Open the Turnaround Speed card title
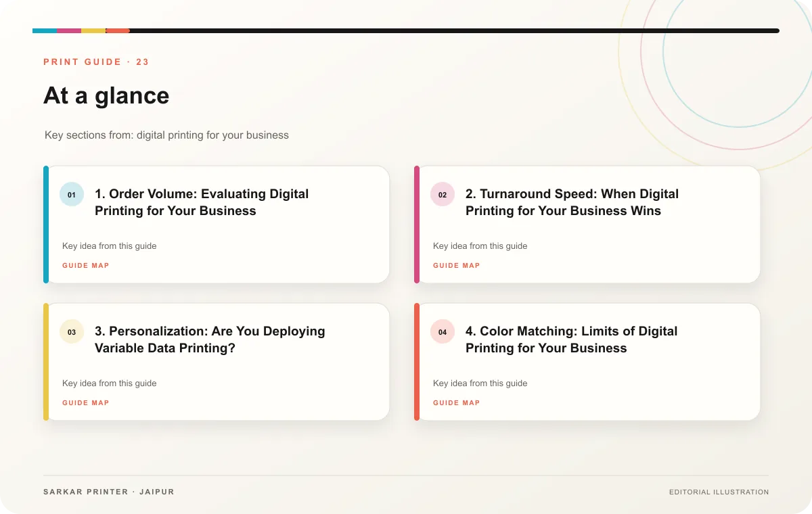The image size is (812, 514). pyautogui.click(x=572, y=202)
